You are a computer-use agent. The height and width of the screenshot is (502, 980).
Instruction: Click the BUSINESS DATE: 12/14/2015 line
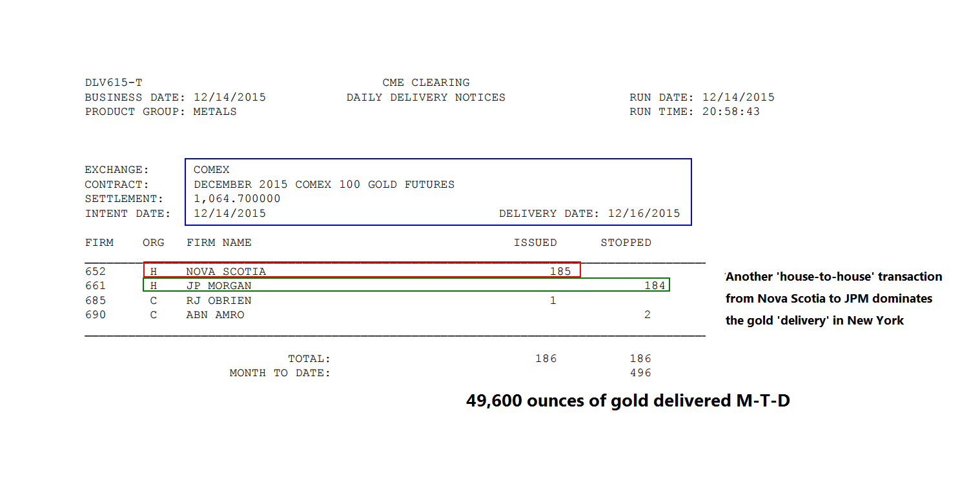176,97
